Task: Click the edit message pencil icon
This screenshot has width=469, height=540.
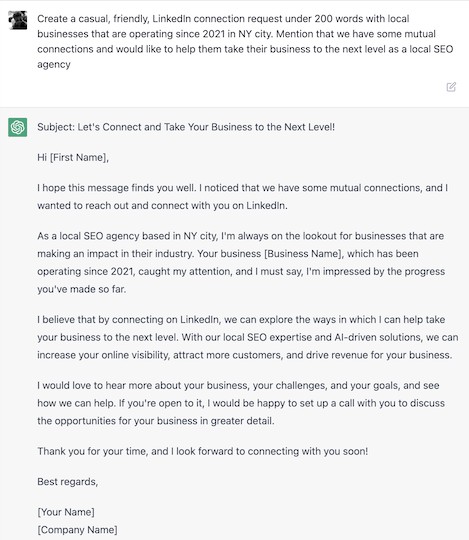Action: tap(451, 87)
